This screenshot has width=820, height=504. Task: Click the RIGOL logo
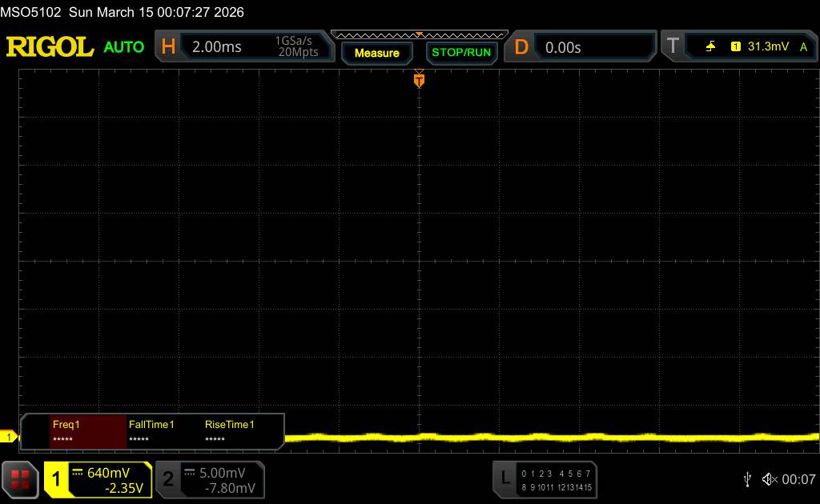[x=50, y=47]
